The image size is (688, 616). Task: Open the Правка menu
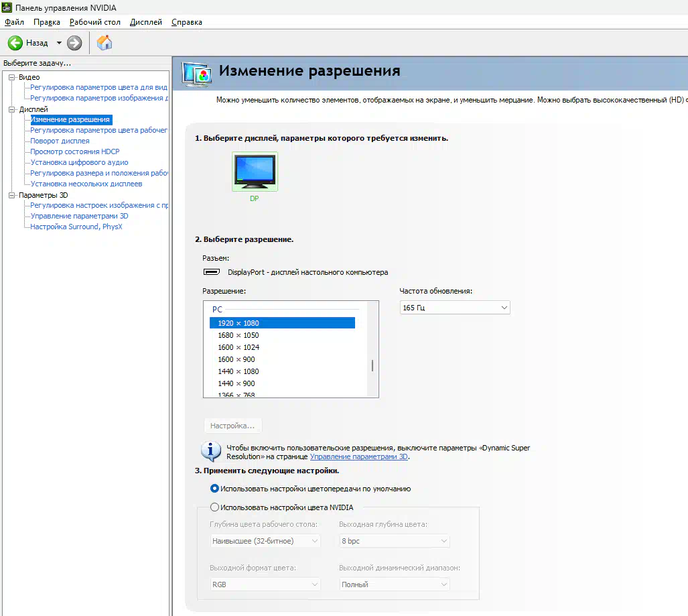46,22
